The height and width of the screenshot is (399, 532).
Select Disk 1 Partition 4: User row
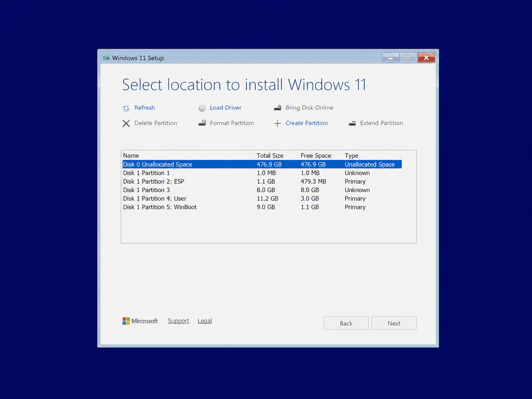click(262, 198)
